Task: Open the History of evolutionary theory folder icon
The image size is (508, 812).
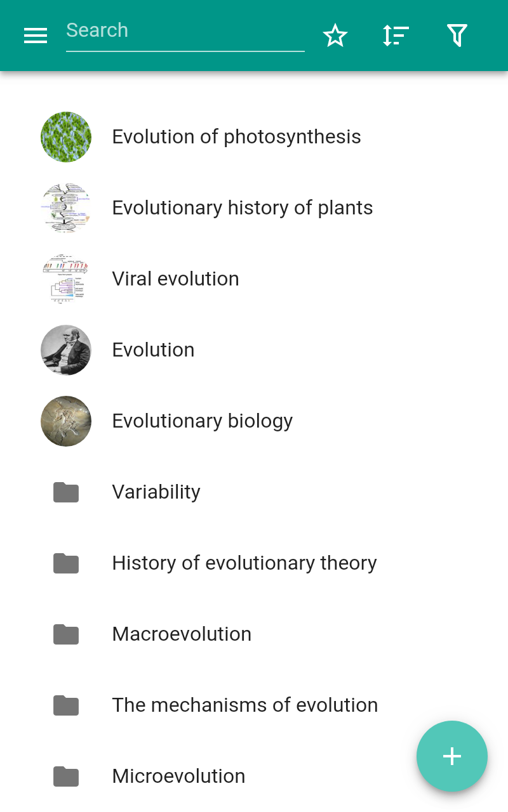Action: 66,563
